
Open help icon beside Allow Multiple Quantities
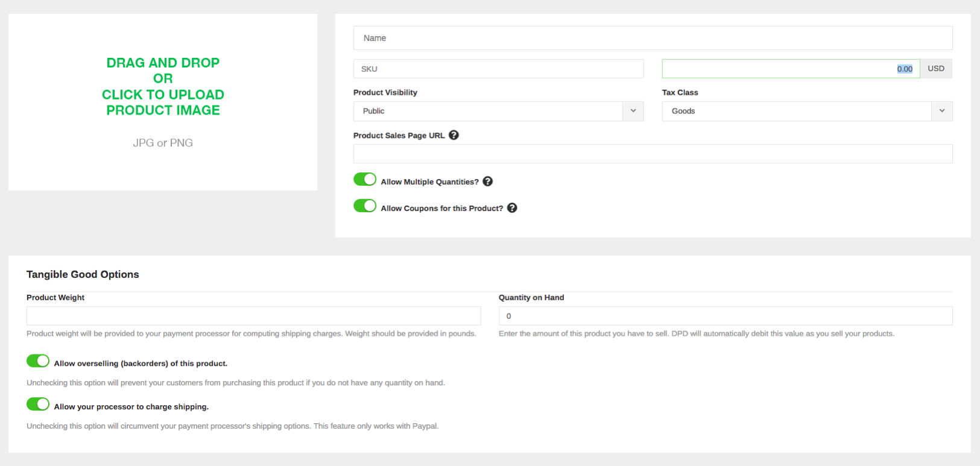[488, 181]
